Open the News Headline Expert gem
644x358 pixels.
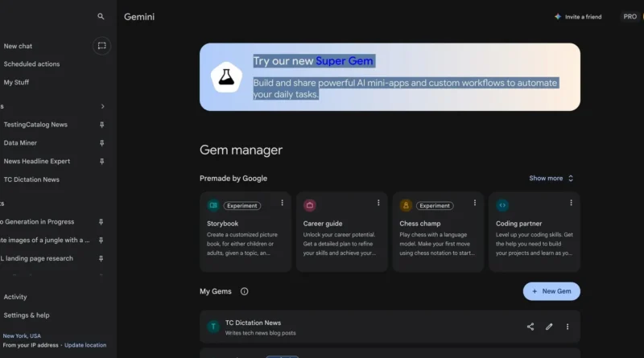[37, 162]
